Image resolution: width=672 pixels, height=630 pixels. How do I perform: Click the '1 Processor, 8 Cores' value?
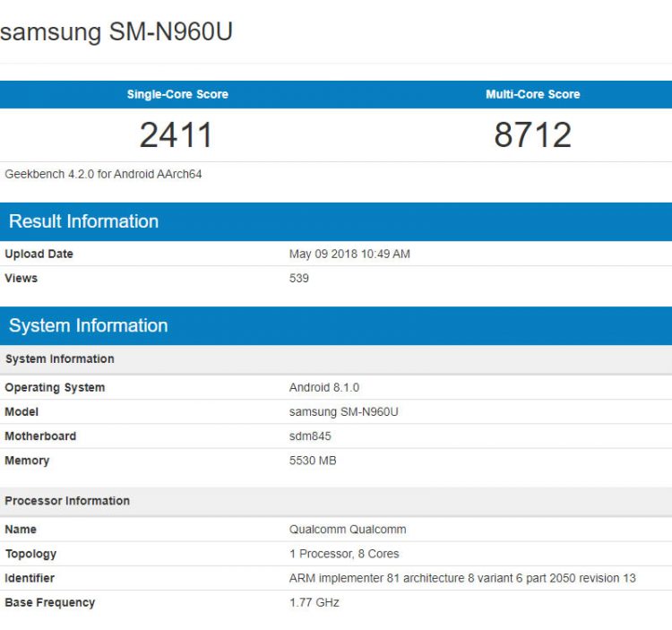click(344, 554)
